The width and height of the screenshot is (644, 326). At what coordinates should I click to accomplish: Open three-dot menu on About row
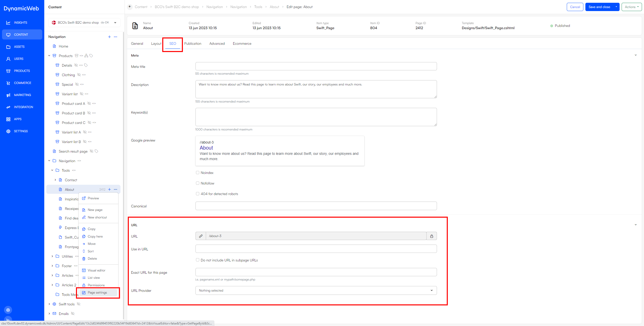[x=115, y=190]
